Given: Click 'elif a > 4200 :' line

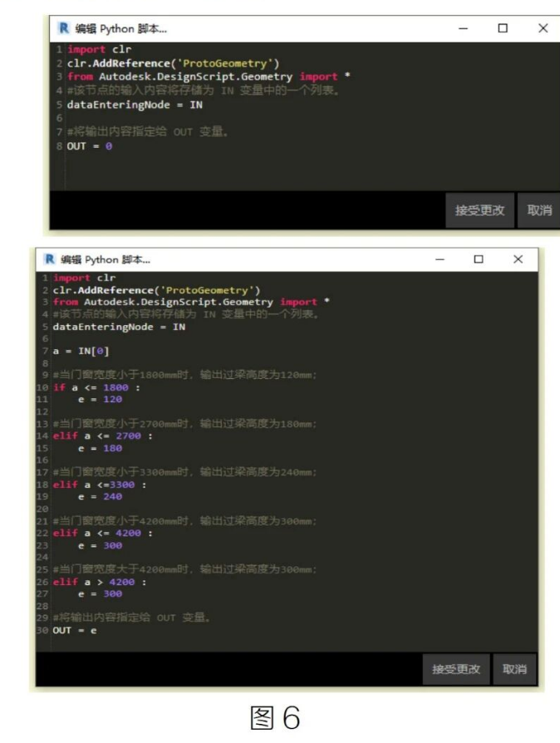Looking at the screenshot, I should (100, 582).
